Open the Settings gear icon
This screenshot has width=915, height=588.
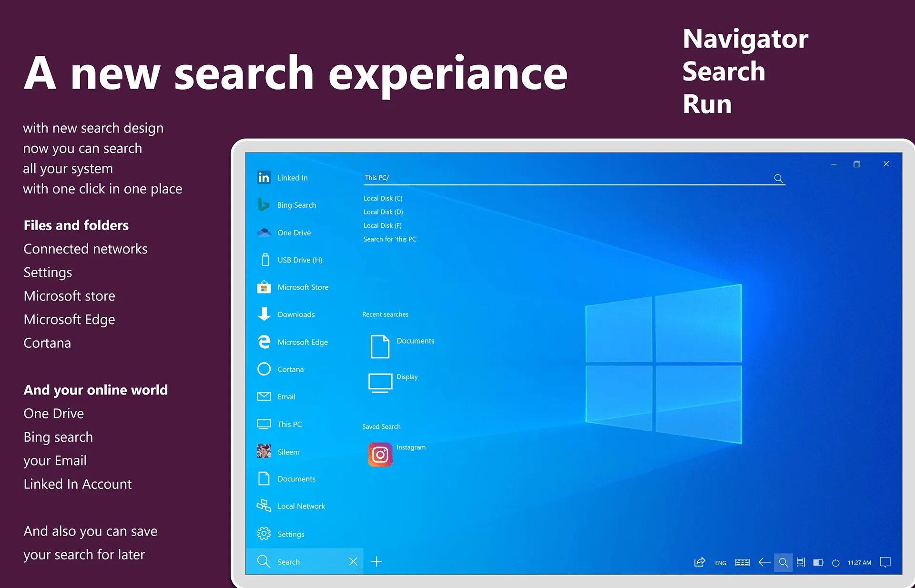point(264,534)
